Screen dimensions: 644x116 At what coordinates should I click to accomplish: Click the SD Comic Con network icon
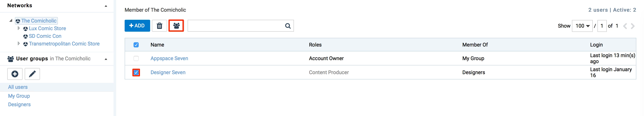25,36
